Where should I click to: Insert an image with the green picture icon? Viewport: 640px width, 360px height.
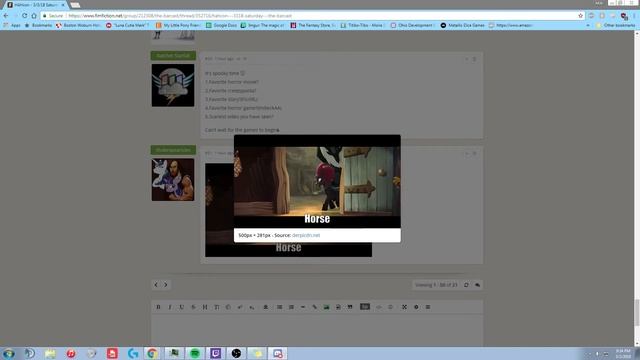click(x=327, y=307)
